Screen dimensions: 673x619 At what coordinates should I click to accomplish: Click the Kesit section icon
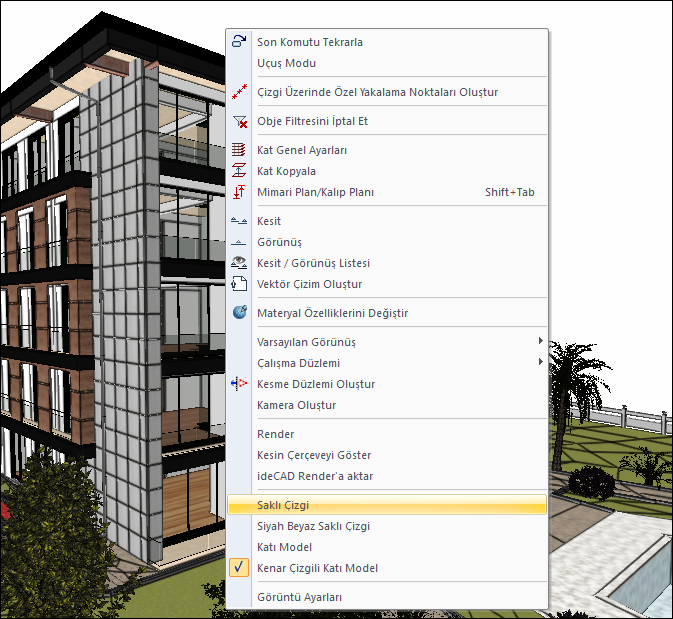pos(239,221)
